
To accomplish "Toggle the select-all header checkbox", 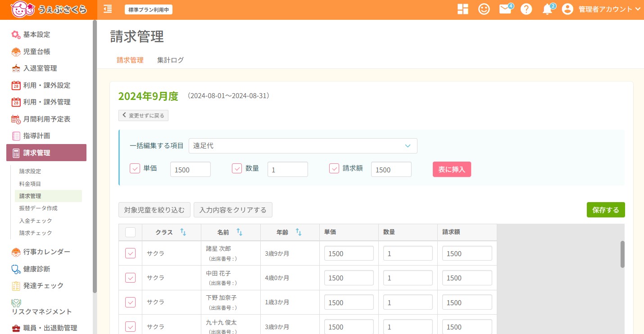I will tap(130, 232).
